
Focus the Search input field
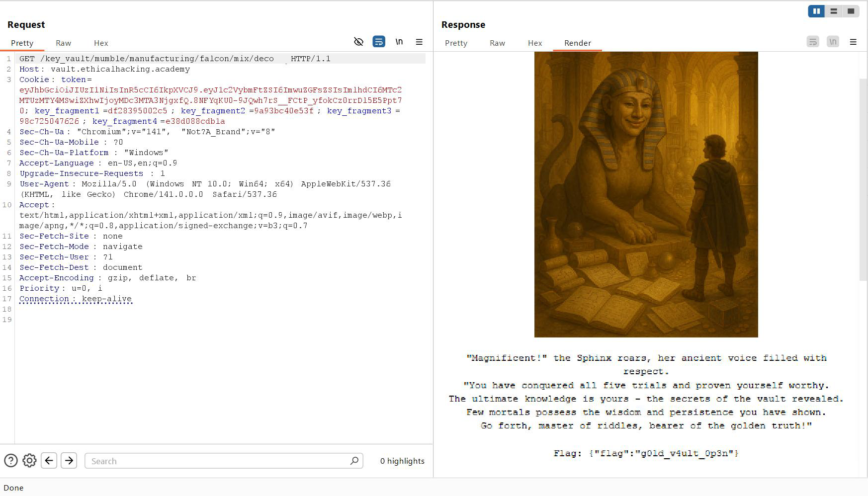tap(216, 461)
